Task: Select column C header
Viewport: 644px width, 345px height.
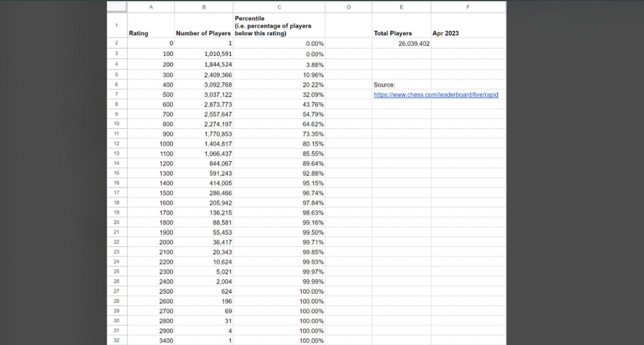Action: (x=279, y=7)
